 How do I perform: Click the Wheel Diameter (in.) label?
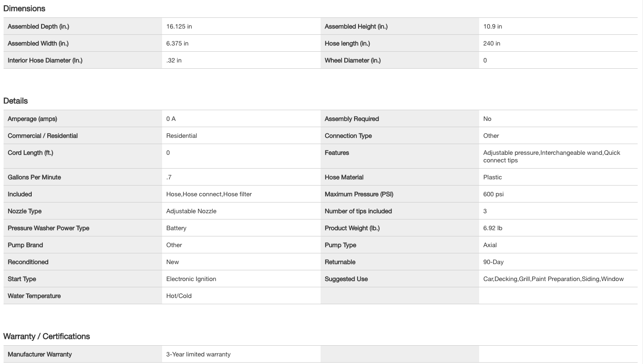tap(352, 60)
